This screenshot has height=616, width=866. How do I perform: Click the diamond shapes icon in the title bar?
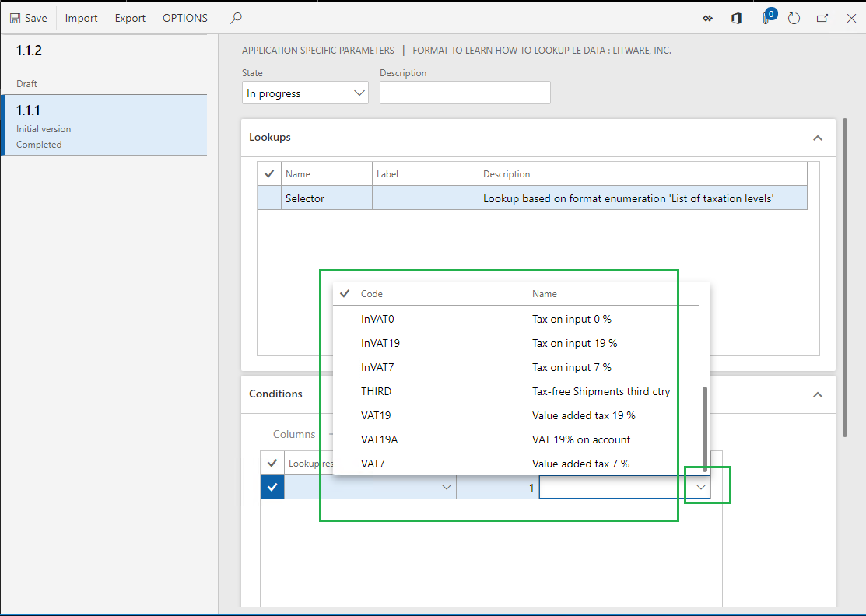click(x=707, y=17)
